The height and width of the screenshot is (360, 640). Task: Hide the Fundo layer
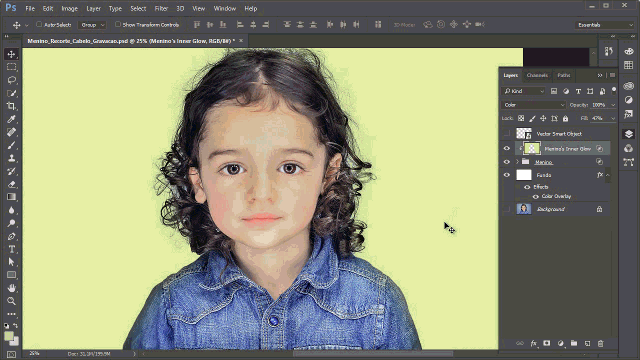click(507, 175)
